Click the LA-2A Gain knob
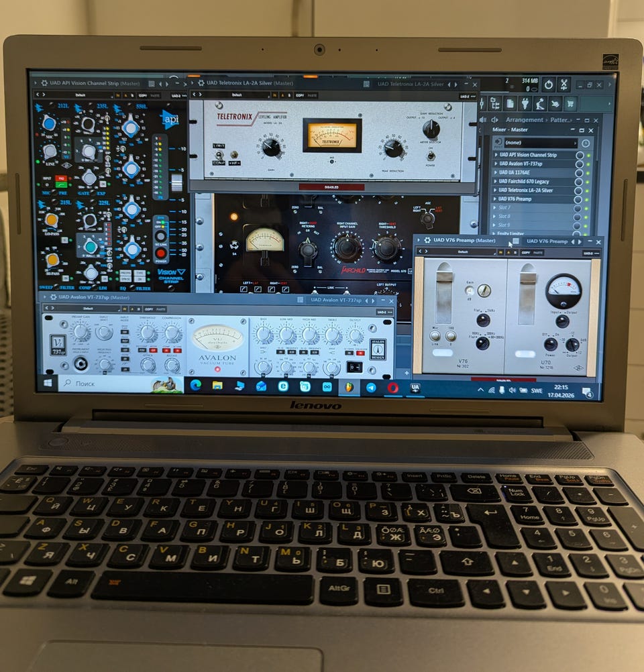 point(270,148)
